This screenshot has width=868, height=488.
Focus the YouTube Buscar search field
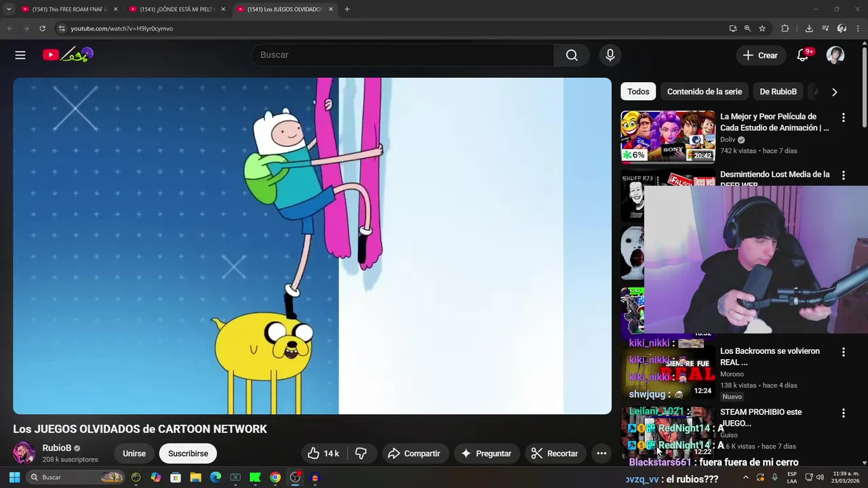click(x=403, y=55)
